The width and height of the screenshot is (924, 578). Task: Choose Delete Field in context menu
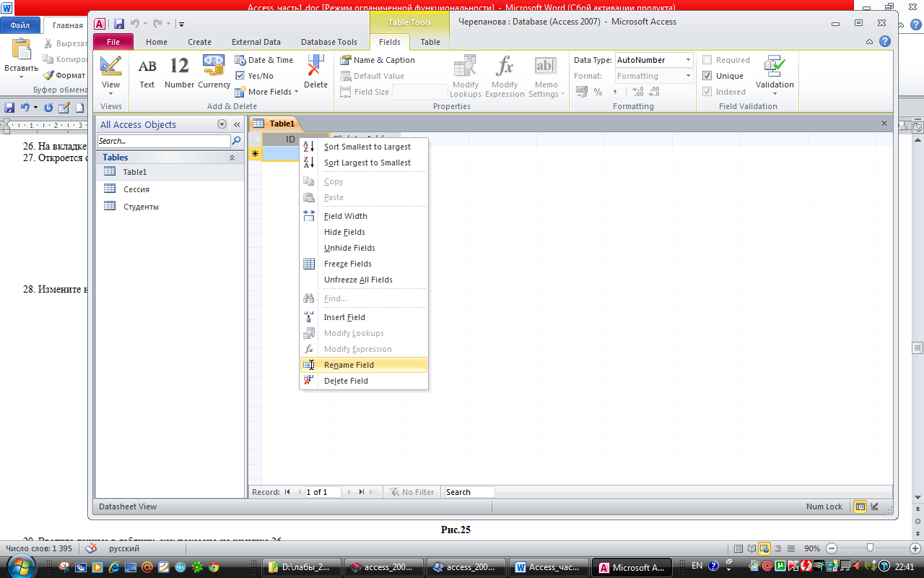[364, 381]
